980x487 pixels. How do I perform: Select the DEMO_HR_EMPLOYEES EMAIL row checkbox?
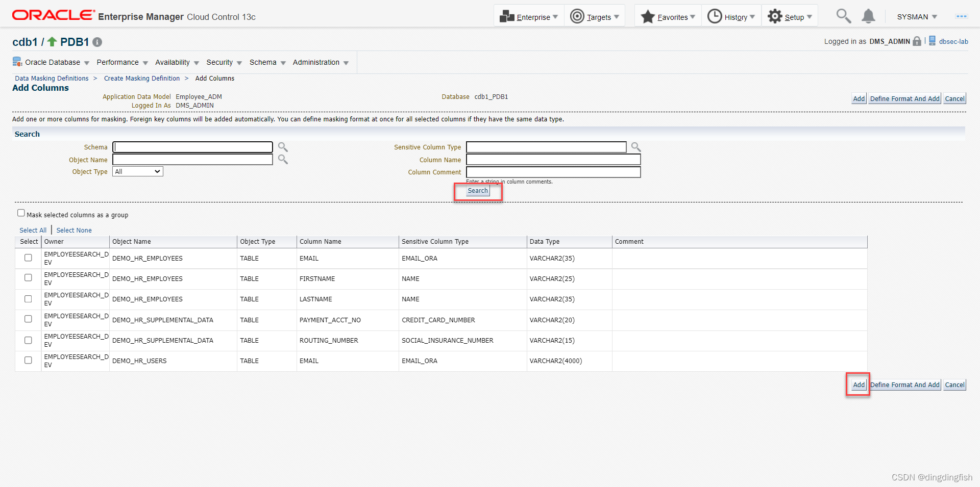pos(28,258)
